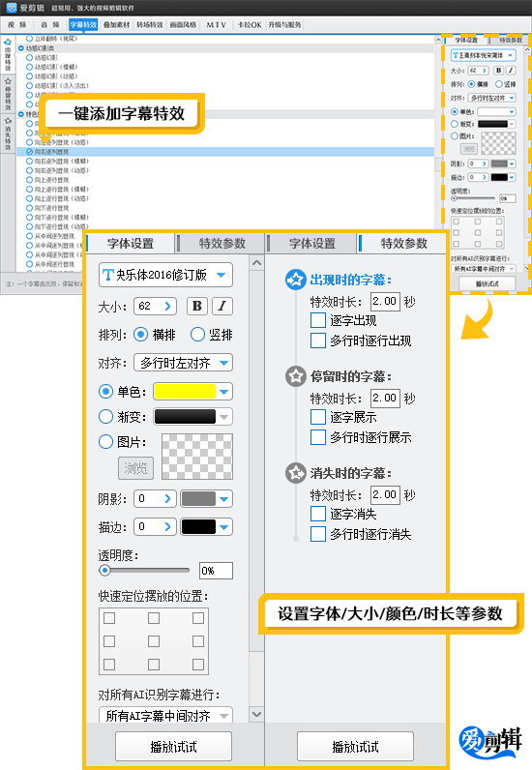This screenshot has width=532, height=770.
Task: Click the yellow 单色 color swatch
Action: coord(185,392)
